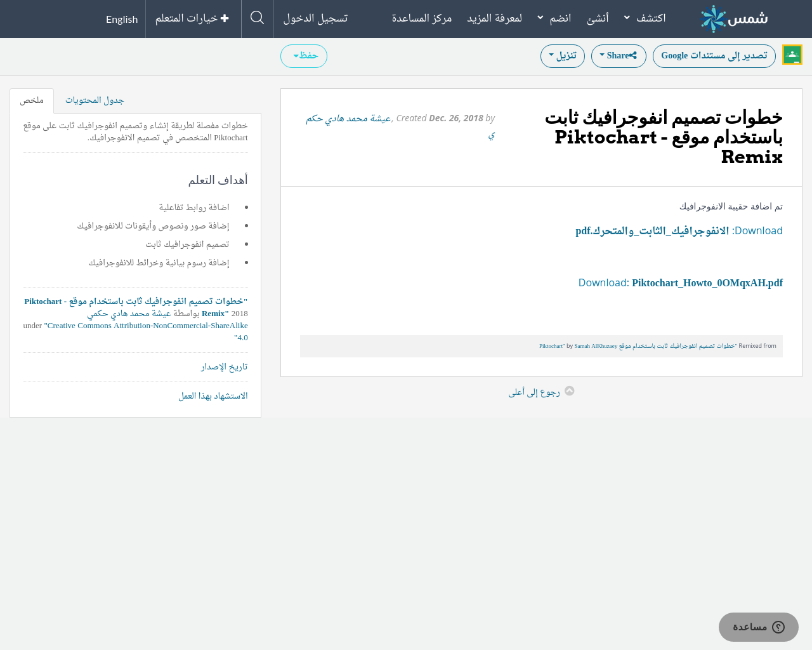Image resolution: width=812 pixels, height=650 pixels.
Task: Open the Creative Commons license link
Action: click(147, 326)
